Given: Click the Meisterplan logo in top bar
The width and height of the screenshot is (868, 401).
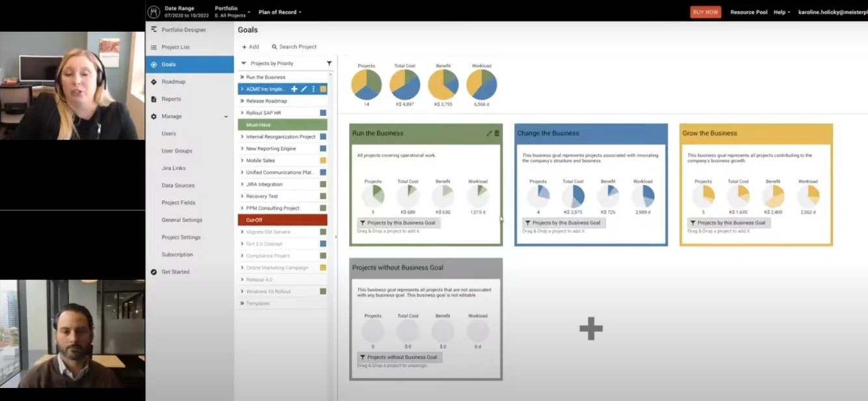Looking at the screenshot, I should click(153, 11).
